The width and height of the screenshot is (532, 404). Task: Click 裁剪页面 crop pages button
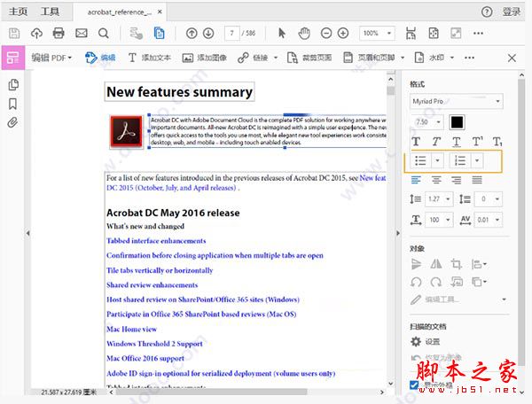point(309,58)
